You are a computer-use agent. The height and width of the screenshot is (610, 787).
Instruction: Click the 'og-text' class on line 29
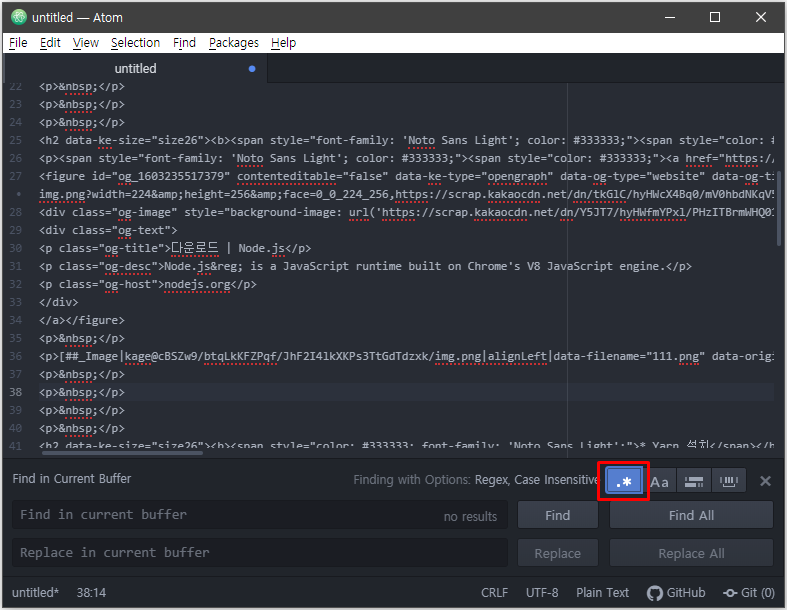(141, 230)
